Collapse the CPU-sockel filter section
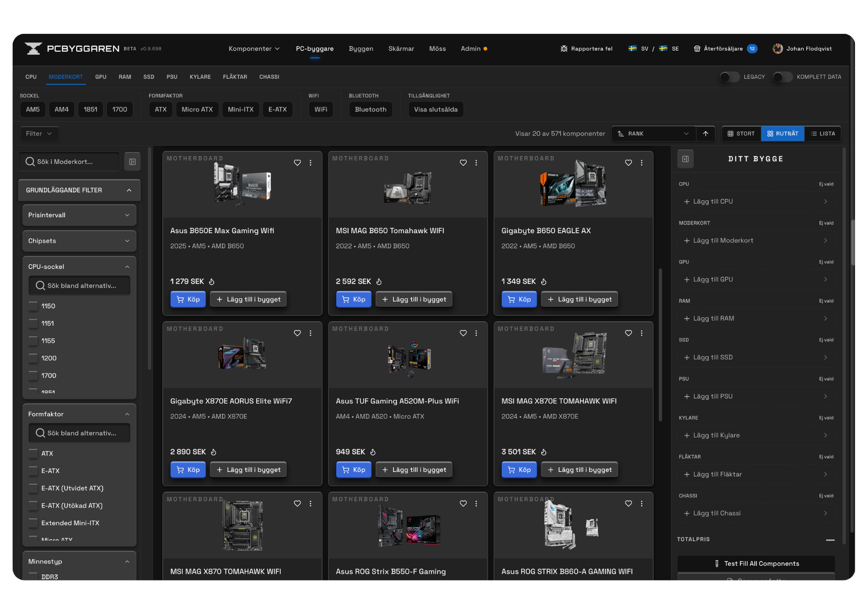This screenshot has width=868, height=614. [x=79, y=267]
